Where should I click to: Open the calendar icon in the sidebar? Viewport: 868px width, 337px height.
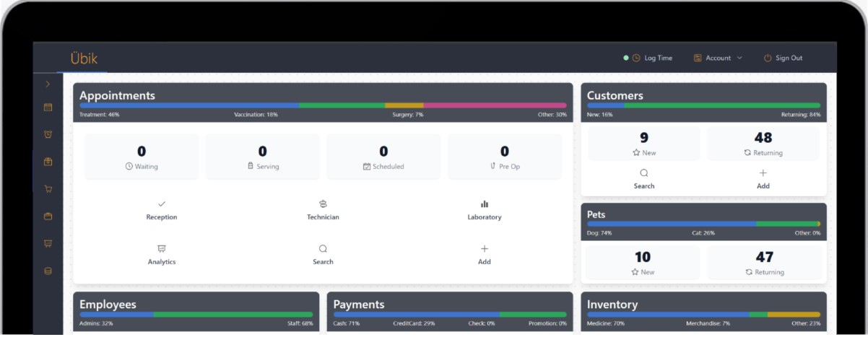pyautogui.click(x=48, y=108)
